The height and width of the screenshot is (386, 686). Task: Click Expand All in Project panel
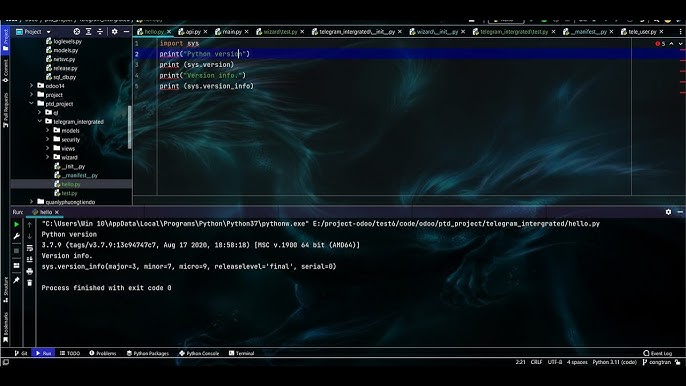pyautogui.click(x=88, y=32)
